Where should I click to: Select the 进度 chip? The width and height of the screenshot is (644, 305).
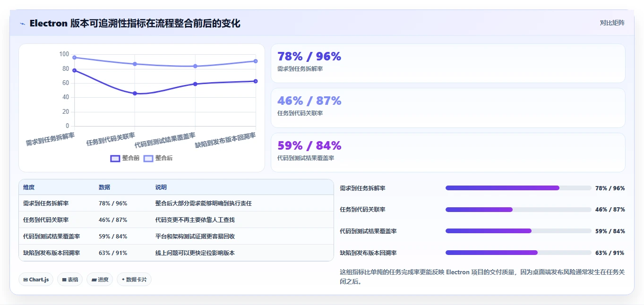click(100, 280)
